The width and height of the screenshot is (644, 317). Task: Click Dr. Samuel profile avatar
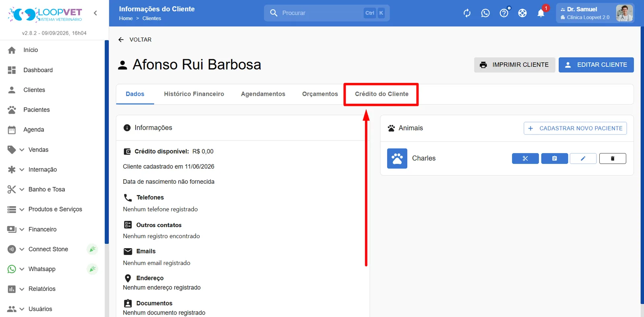624,13
